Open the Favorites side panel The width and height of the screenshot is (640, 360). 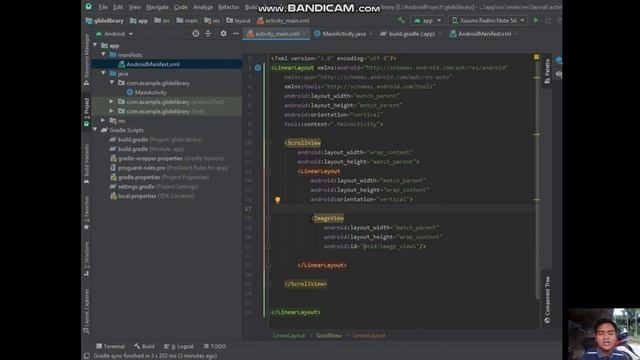86,212
